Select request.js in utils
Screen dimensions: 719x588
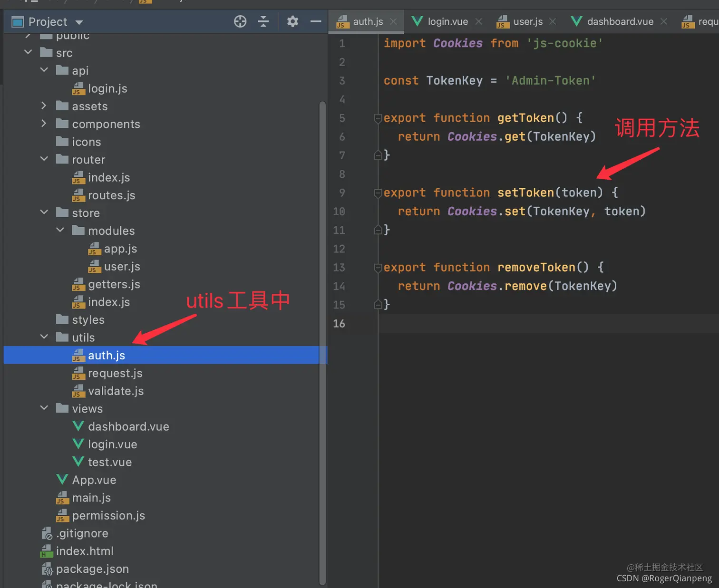(x=107, y=373)
